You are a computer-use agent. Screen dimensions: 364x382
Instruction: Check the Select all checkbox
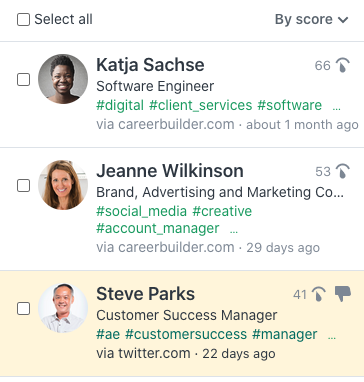point(23,20)
